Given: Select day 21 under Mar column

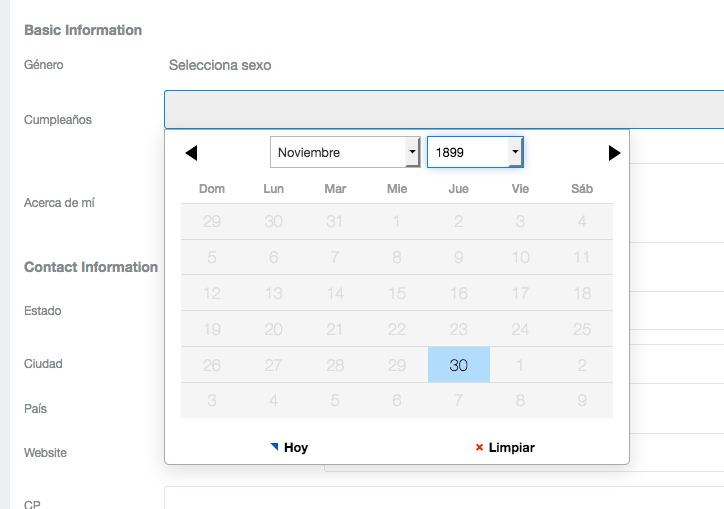Looking at the screenshot, I should pos(335,329).
